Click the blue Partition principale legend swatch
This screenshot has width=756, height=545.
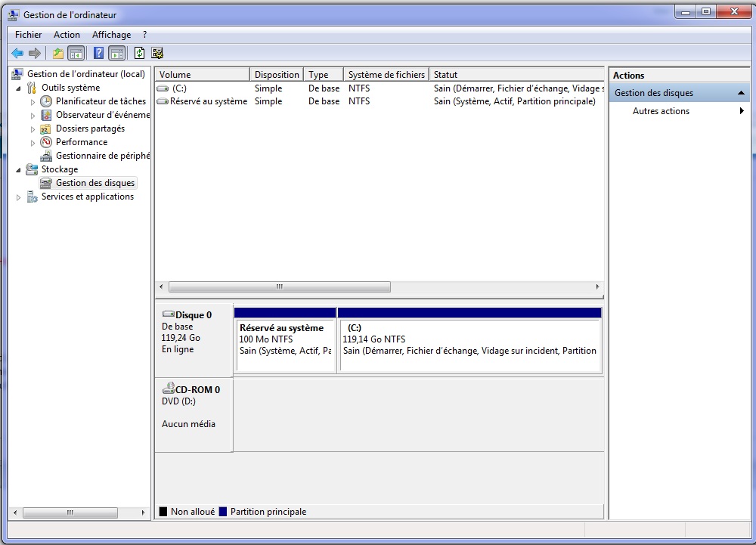click(223, 512)
